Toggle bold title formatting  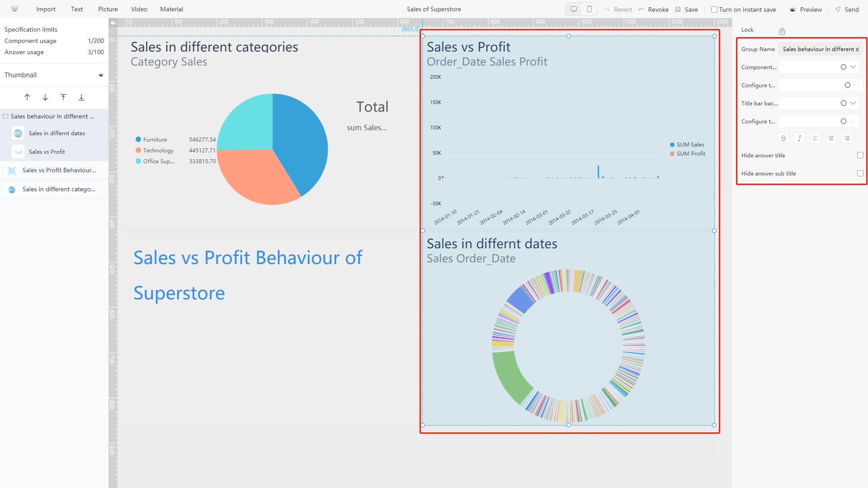coord(783,138)
